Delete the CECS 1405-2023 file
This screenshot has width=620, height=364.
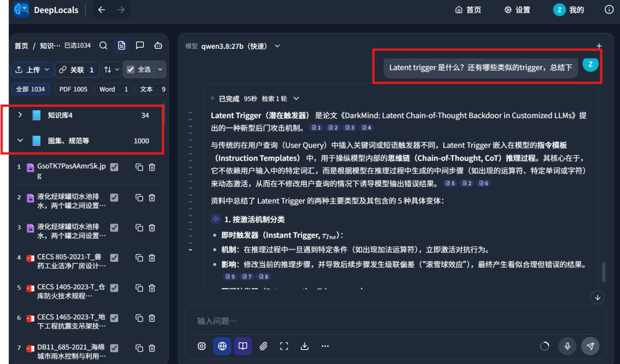[152, 288]
